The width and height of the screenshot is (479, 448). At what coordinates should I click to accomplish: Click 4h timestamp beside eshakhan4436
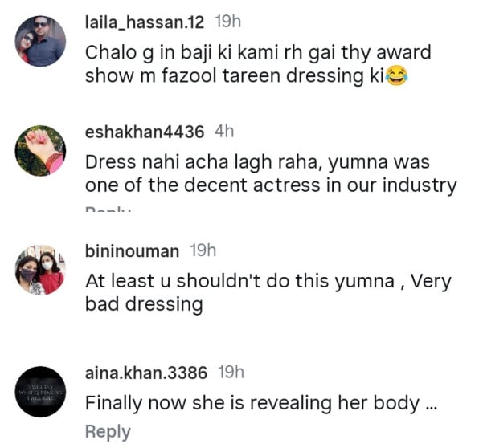[224, 132]
